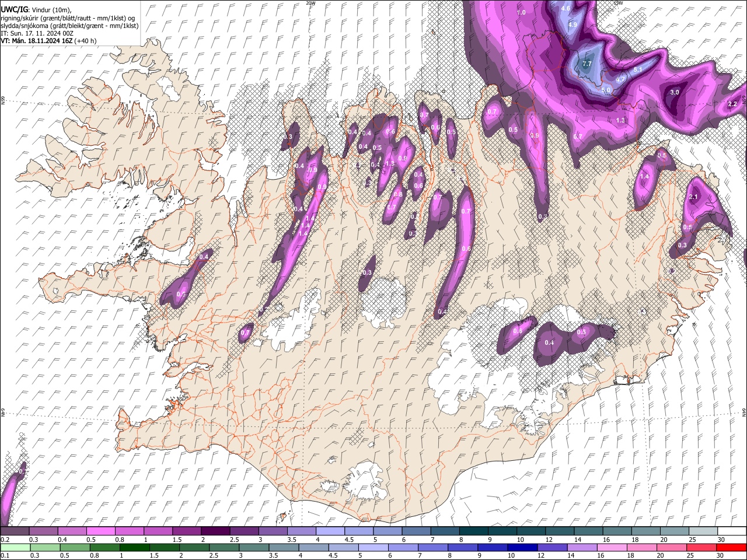Pick upper legend swatch between 25 and 30
The image size is (747, 560).
click(x=703, y=531)
